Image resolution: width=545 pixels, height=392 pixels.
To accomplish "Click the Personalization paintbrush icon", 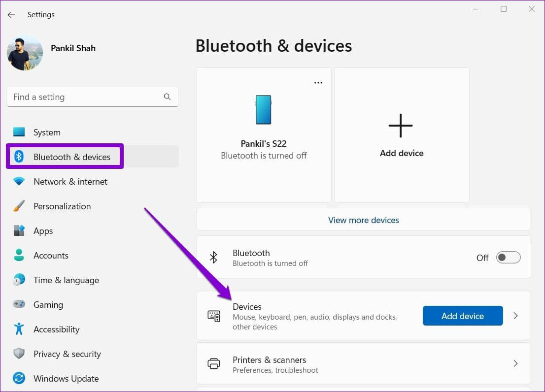I will coord(19,205).
